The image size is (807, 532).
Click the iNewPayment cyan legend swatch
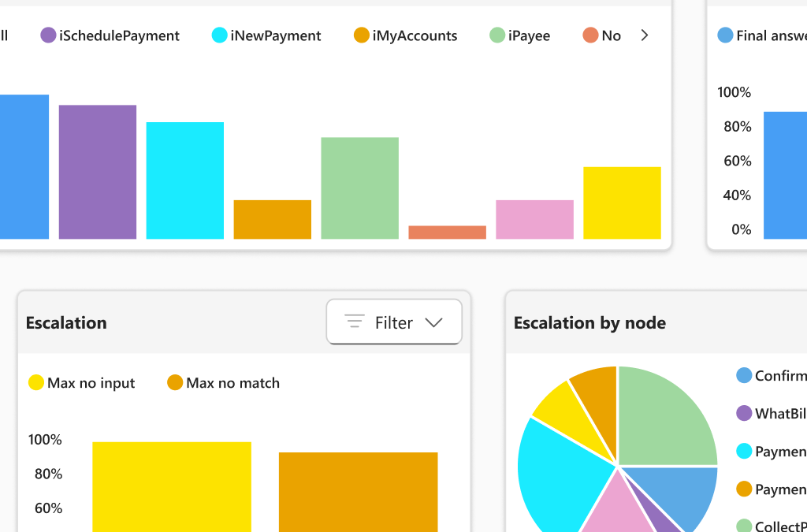pos(220,35)
